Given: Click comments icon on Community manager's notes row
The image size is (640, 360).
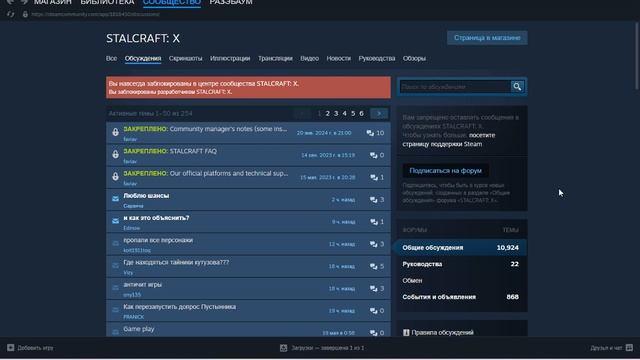Looking at the screenshot, I should click(370, 133).
